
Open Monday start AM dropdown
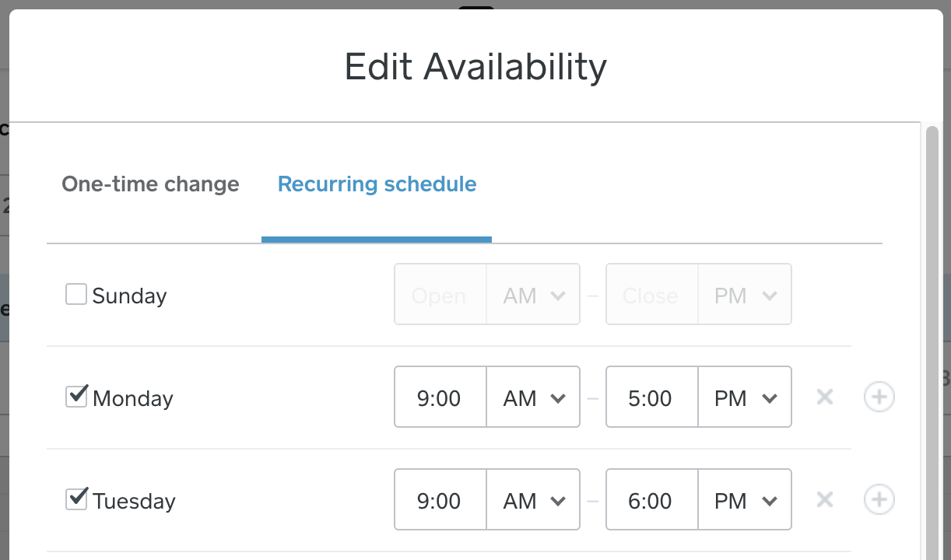point(534,397)
